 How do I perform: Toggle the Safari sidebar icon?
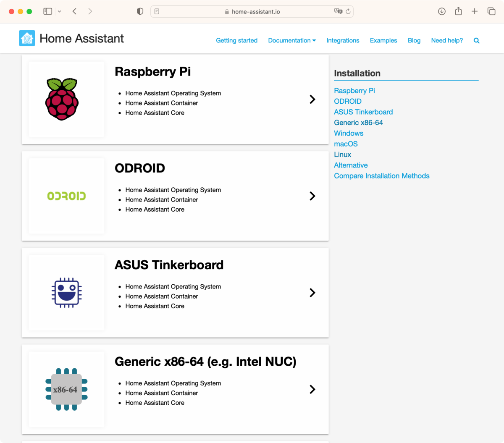(x=47, y=11)
